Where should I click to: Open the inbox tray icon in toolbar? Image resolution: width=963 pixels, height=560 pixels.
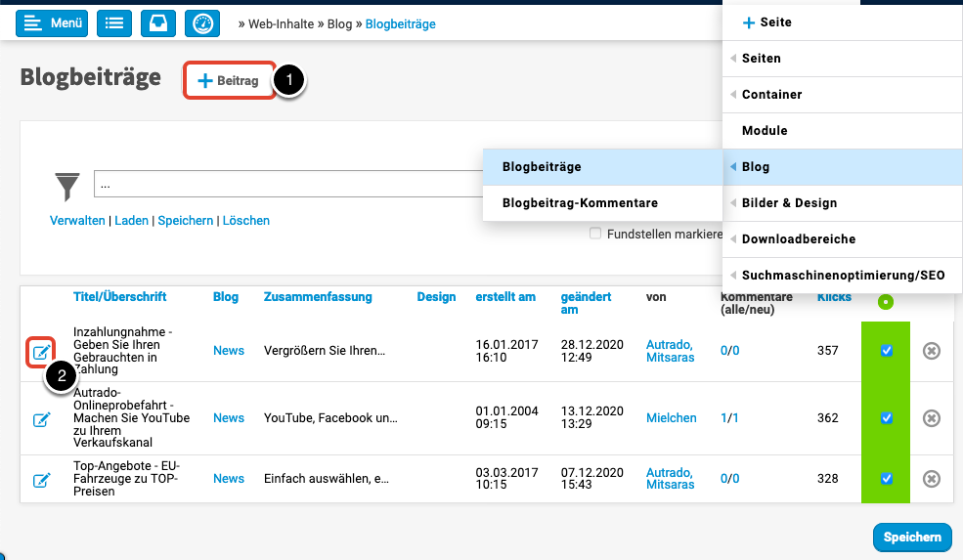[x=157, y=23]
